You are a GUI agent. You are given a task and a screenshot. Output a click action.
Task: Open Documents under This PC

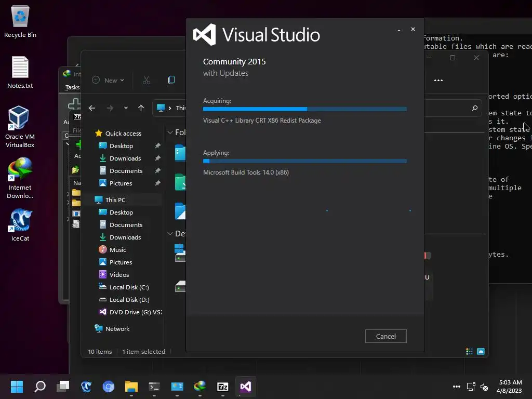pyautogui.click(x=126, y=225)
